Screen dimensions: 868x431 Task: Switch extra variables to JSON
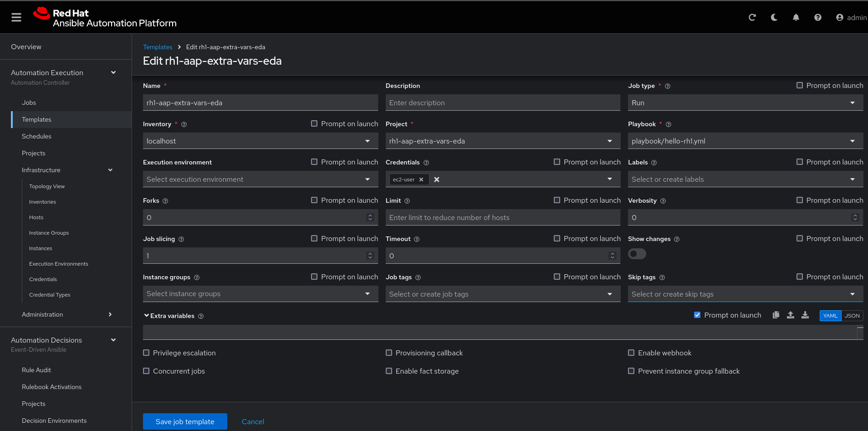(x=852, y=316)
